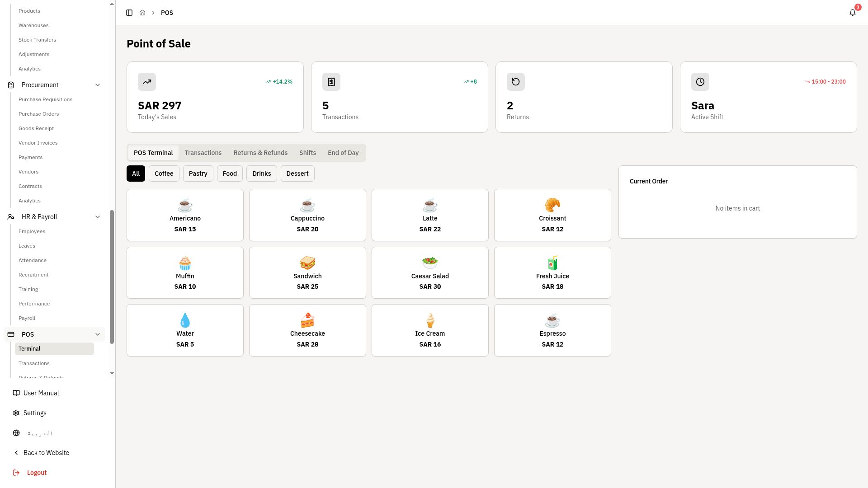Click the Today's Sales trend icon
Image resolution: width=868 pixels, height=488 pixels.
click(x=147, y=82)
